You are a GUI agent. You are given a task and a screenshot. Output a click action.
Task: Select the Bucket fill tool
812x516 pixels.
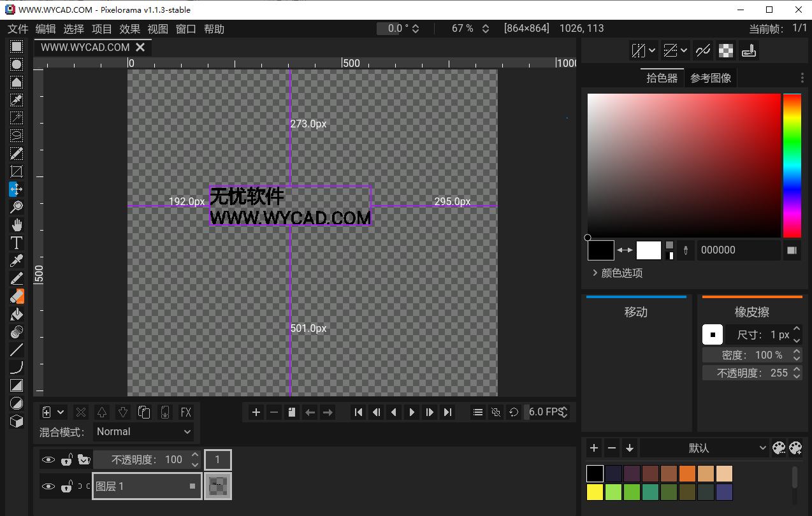click(16, 313)
